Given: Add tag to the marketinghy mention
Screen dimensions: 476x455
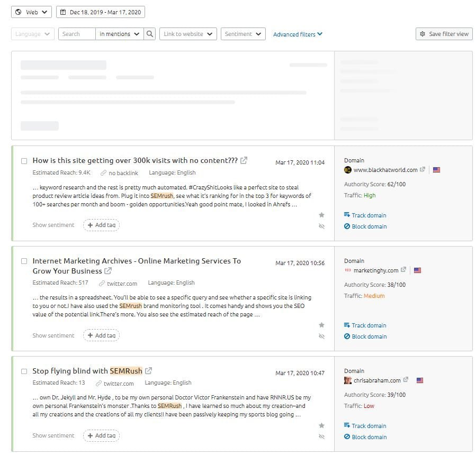Looking at the screenshot, I should tap(101, 335).
